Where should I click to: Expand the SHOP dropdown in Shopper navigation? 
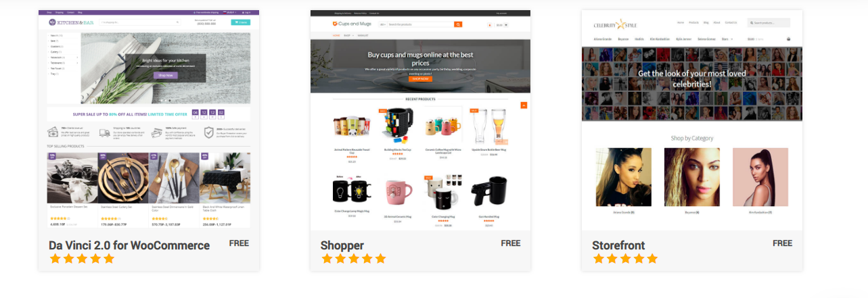click(348, 34)
